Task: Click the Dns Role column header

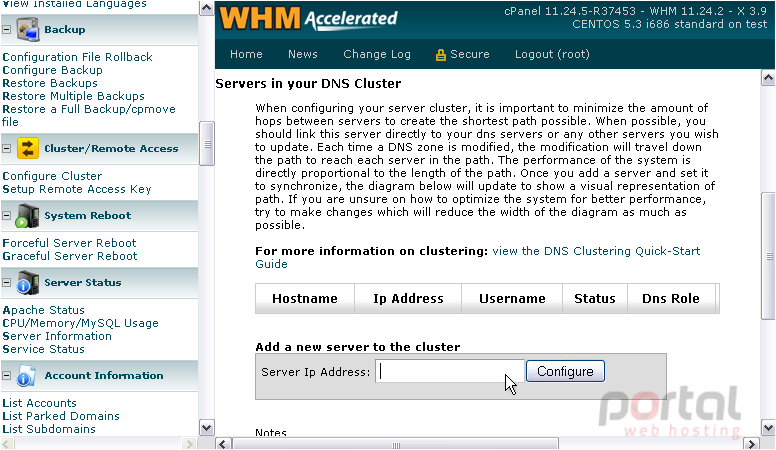Action: tap(671, 299)
